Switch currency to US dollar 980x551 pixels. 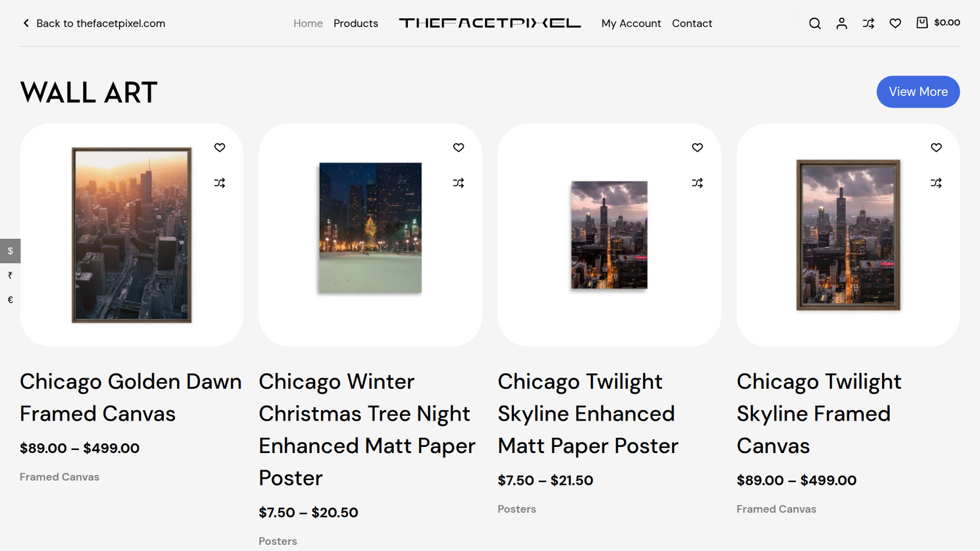pyautogui.click(x=10, y=251)
